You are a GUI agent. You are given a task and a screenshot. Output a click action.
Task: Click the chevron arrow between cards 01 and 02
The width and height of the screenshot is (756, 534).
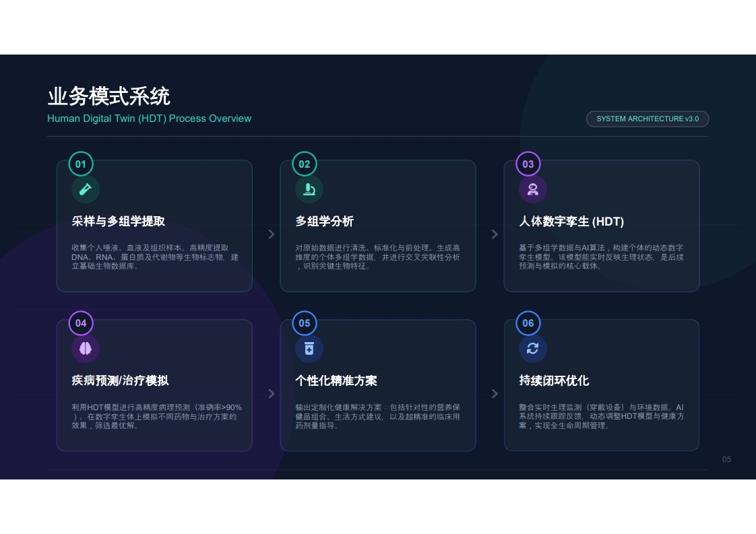(x=272, y=234)
